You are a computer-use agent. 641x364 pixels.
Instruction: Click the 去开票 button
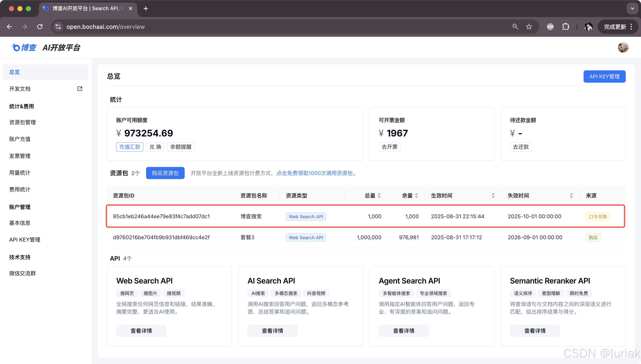click(x=389, y=147)
